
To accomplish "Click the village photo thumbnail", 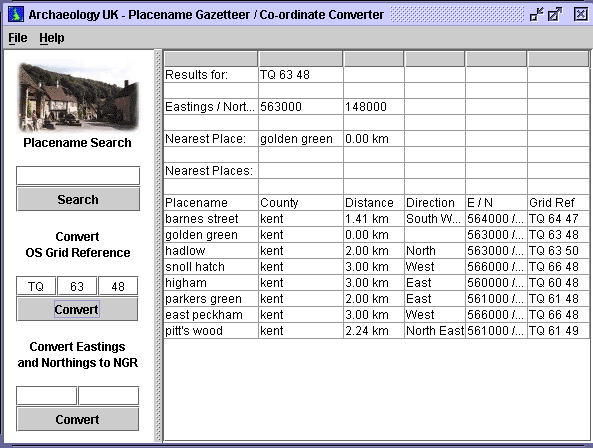I will 78,96.
